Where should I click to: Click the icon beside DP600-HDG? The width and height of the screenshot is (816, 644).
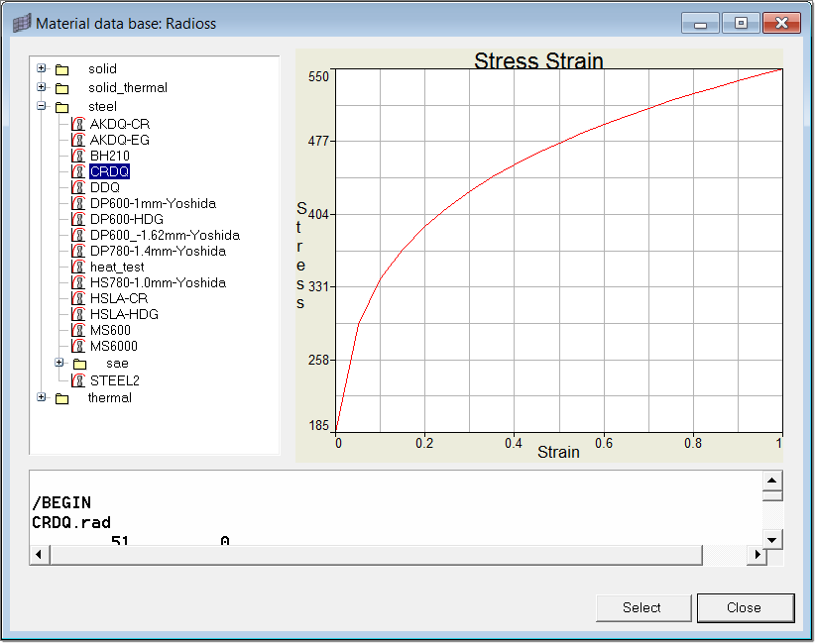(78, 219)
